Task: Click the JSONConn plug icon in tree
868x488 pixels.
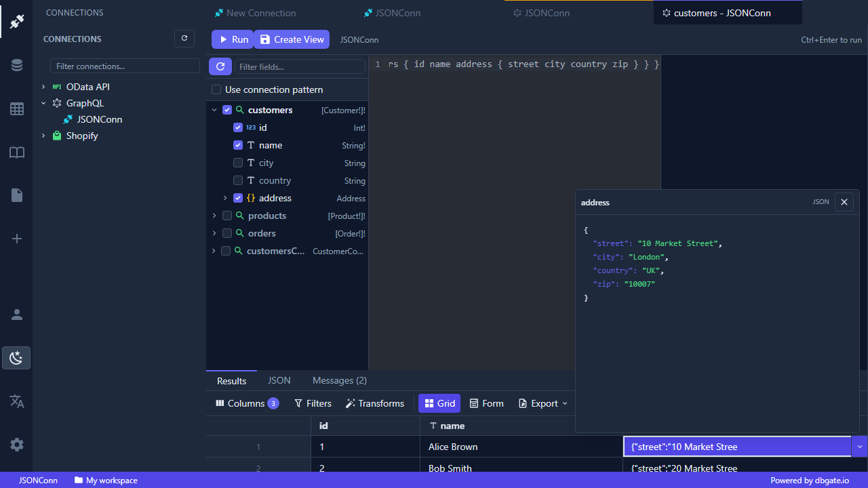Action: tap(68, 119)
